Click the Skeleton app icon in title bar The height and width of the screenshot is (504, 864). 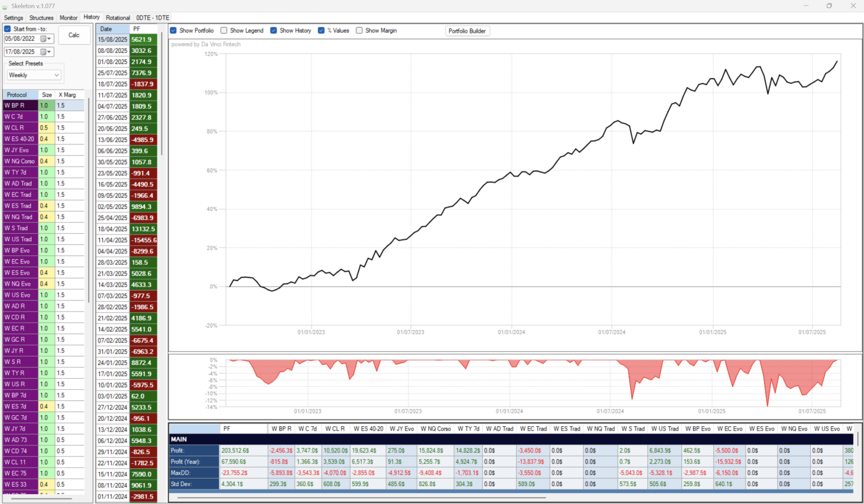point(6,6)
